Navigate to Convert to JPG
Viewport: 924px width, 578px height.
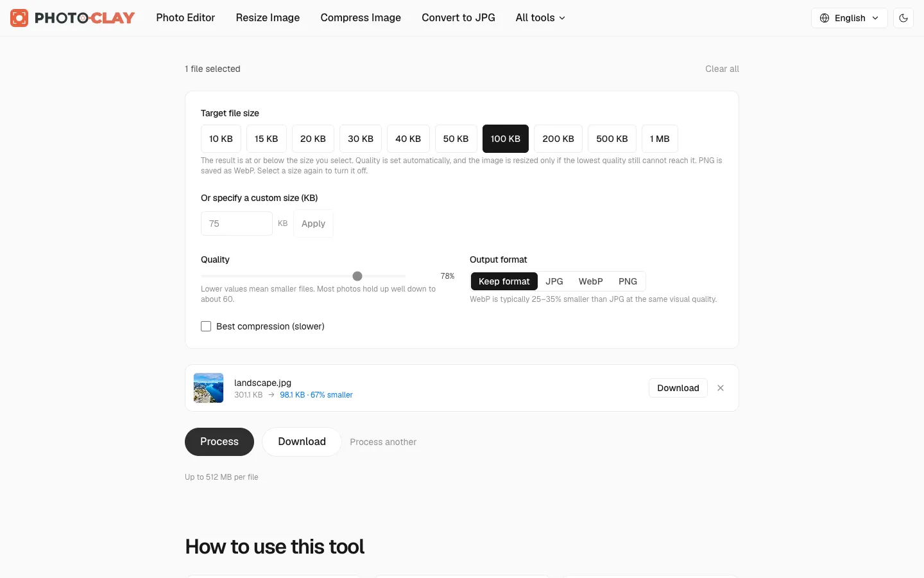pos(458,18)
